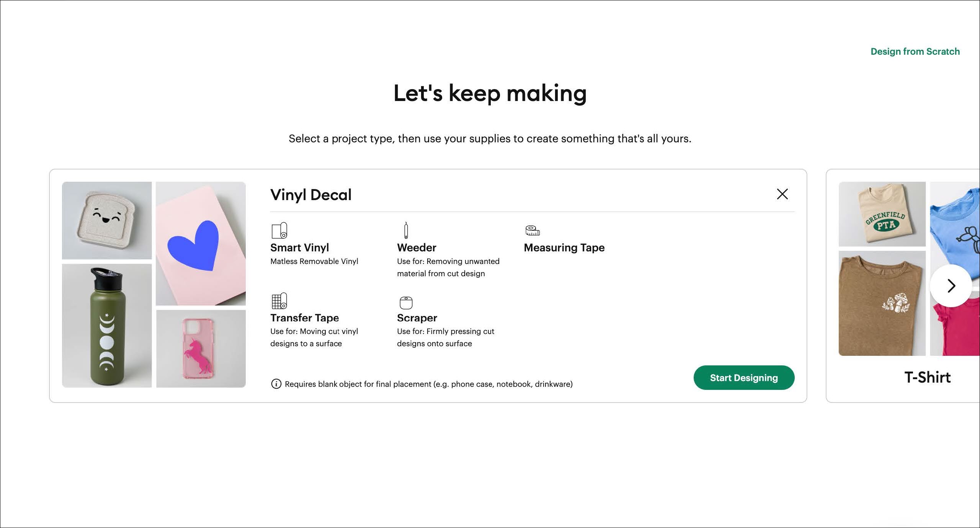Advance carousel with right chevron arrow

pyautogui.click(x=951, y=286)
